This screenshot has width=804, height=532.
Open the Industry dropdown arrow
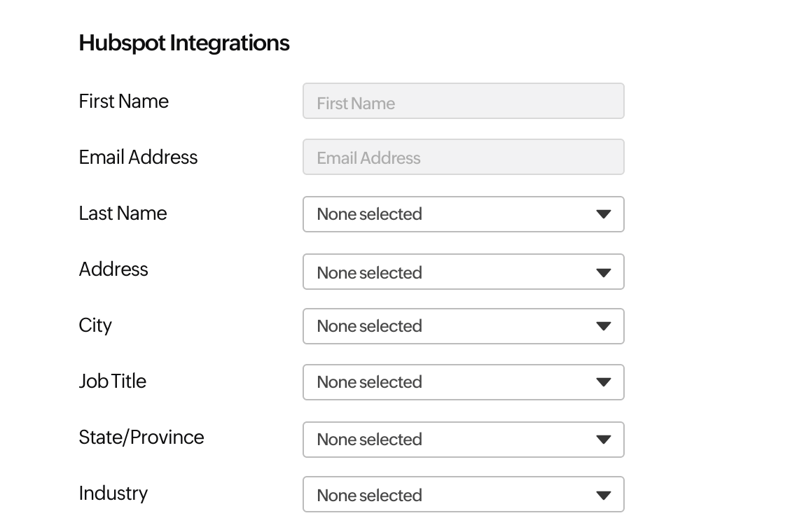(603, 494)
